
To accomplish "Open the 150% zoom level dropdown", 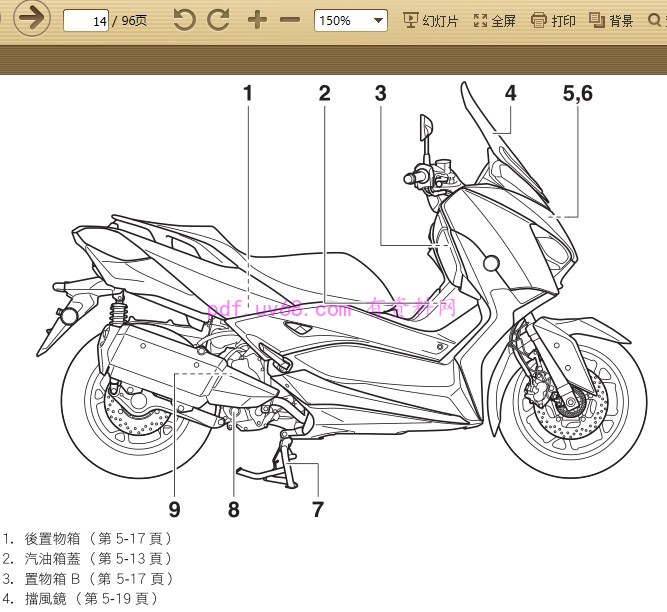I will pyautogui.click(x=350, y=20).
